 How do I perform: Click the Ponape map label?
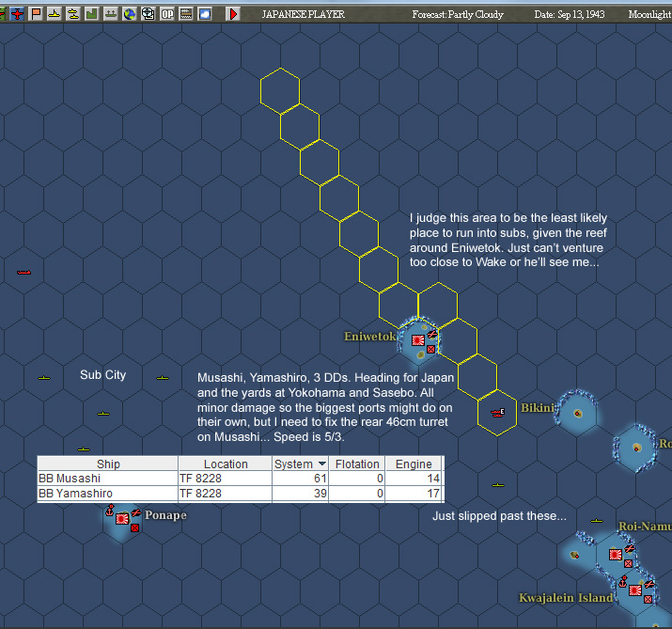tap(165, 515)
